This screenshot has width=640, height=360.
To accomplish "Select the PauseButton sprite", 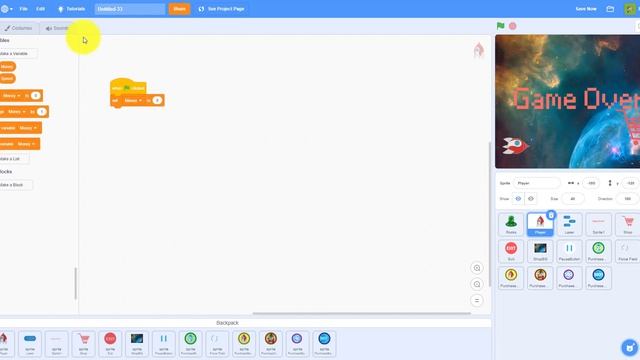I will click(569, 251).
